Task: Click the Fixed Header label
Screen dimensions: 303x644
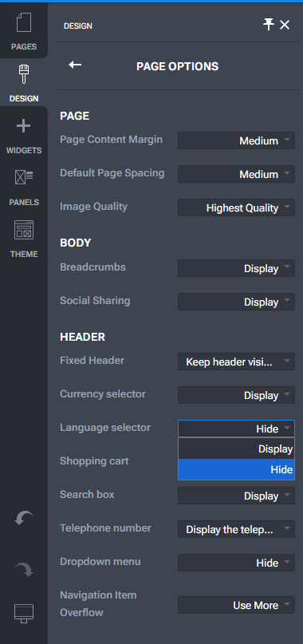Action: (x=92, y=361)
